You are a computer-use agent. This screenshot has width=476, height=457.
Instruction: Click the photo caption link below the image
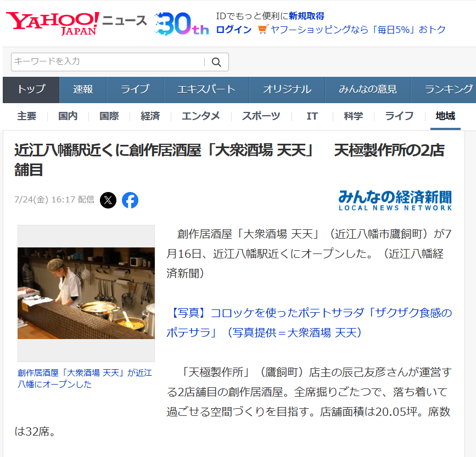click(85, 379)
